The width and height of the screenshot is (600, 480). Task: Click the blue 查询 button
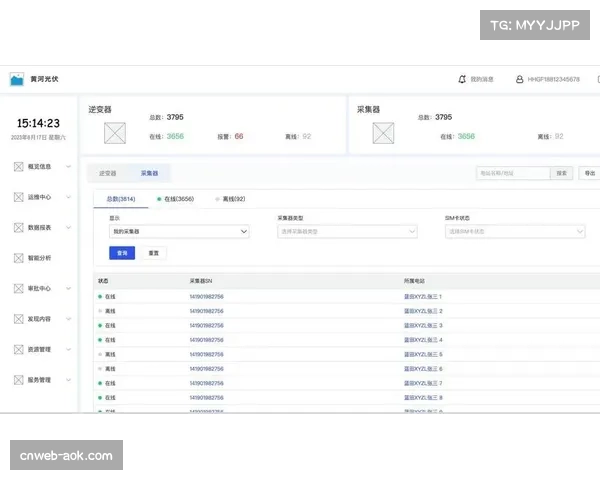(x=121, y=253)
